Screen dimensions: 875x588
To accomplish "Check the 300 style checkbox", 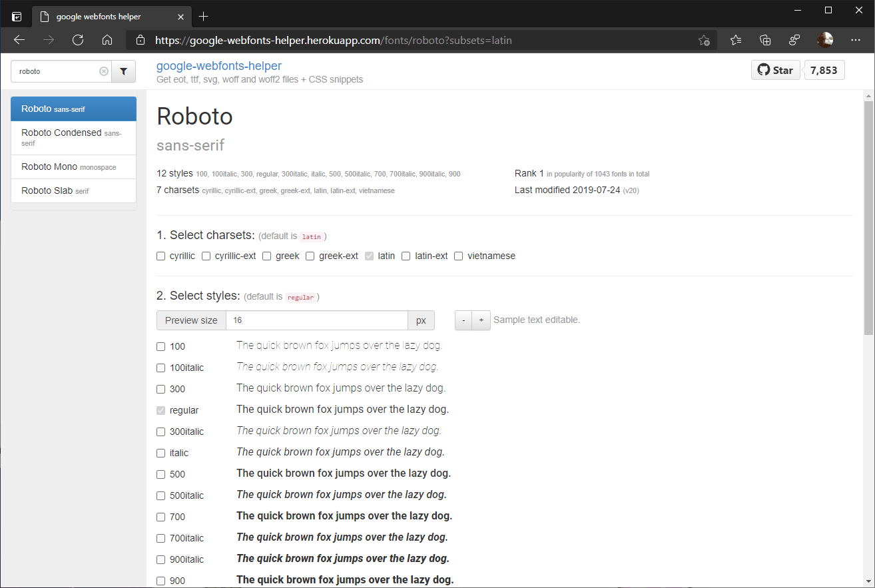I will point(160,389).
